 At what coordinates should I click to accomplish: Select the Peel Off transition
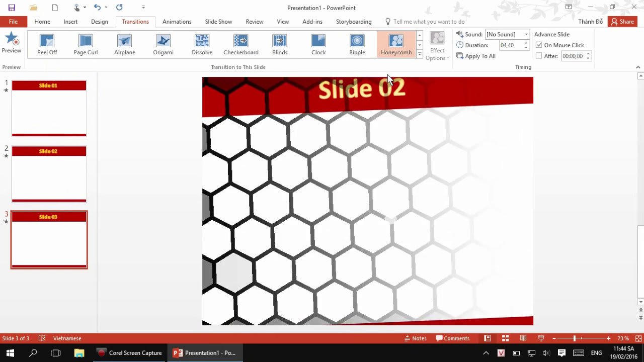coord(47,44)
